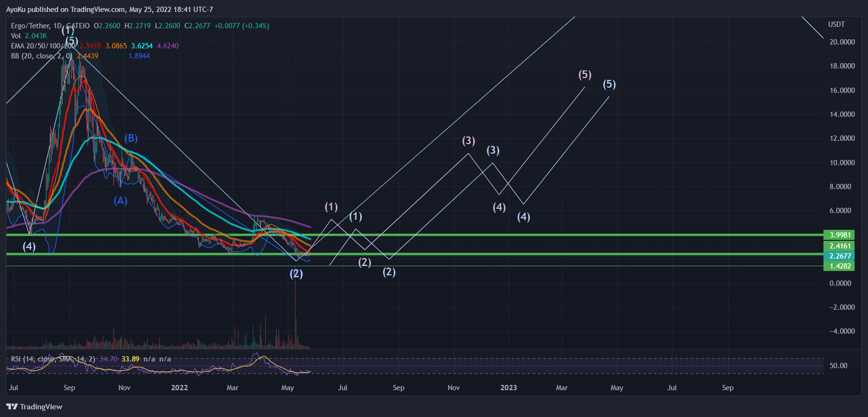Click the 50.00 RSI axis label

click(838, 366)
